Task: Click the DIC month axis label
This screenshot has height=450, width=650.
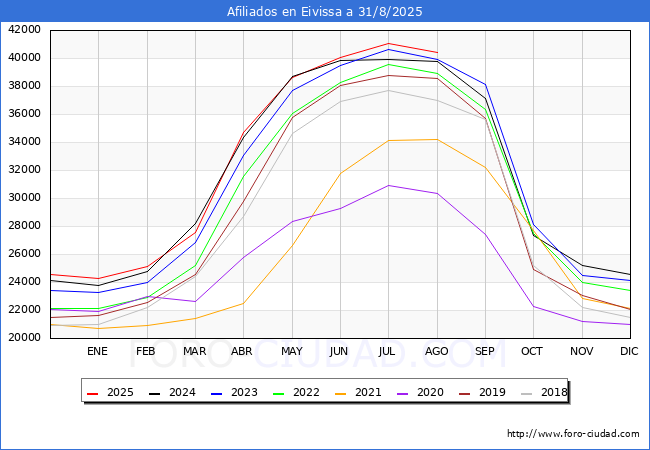Action: tap(629, 351)
